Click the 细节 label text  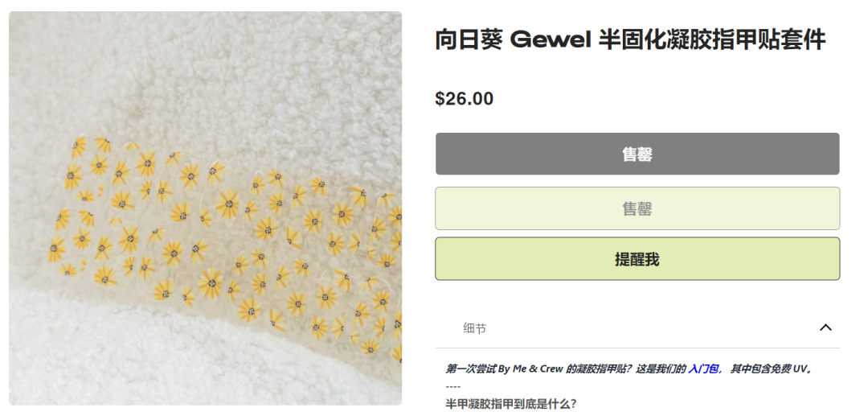(474, 328)
